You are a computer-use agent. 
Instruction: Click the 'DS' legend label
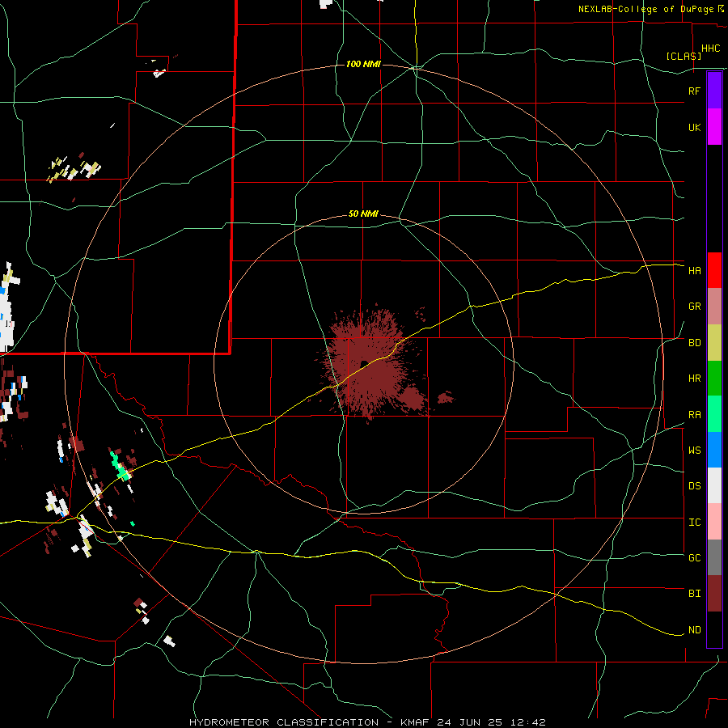pyautogui.click(x=694, y=486)
